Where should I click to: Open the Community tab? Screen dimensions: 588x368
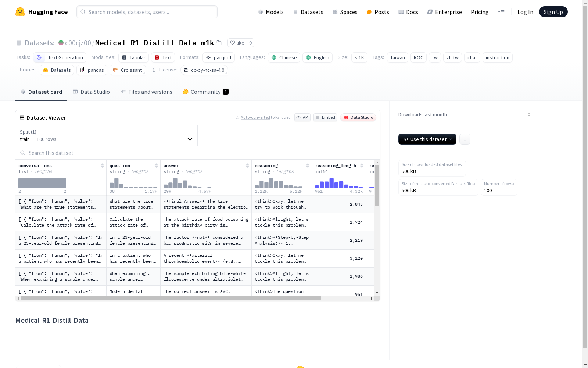coord(205,92)
